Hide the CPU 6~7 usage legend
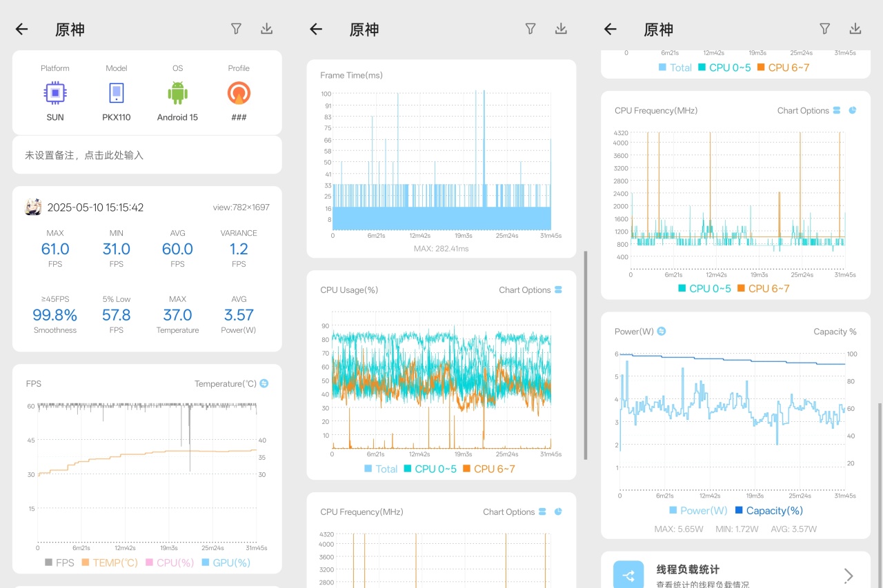This screenshot has height=588, width=883. (489, 469)
